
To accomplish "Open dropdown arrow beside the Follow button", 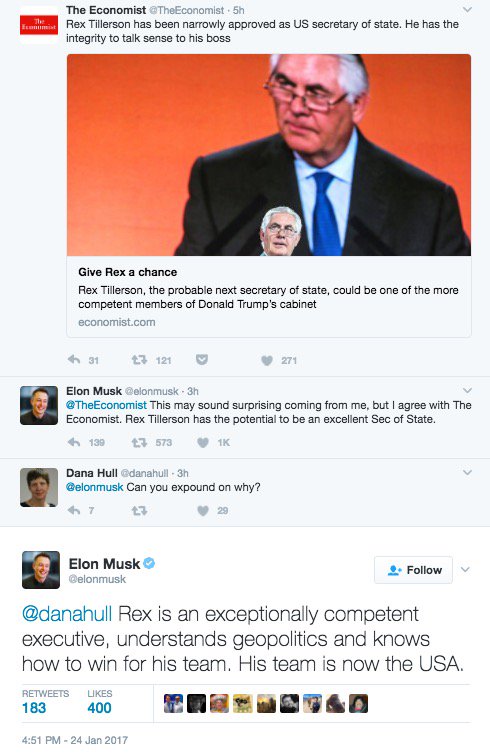I will tap(464, 570).
